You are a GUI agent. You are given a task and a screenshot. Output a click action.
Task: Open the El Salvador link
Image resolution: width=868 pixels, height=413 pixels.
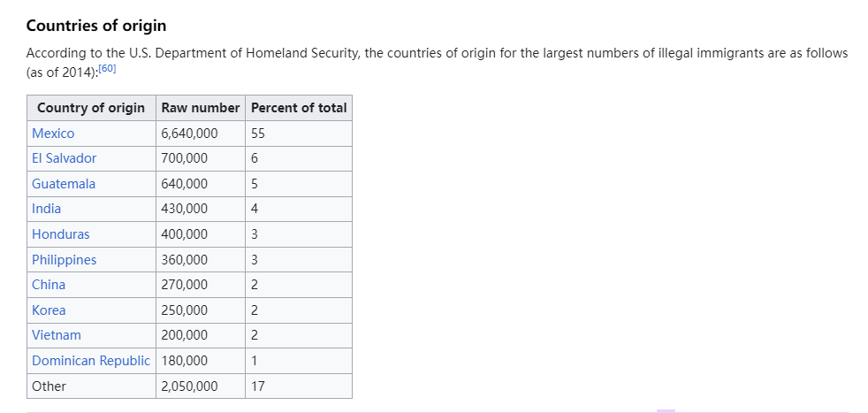(65, 158)
